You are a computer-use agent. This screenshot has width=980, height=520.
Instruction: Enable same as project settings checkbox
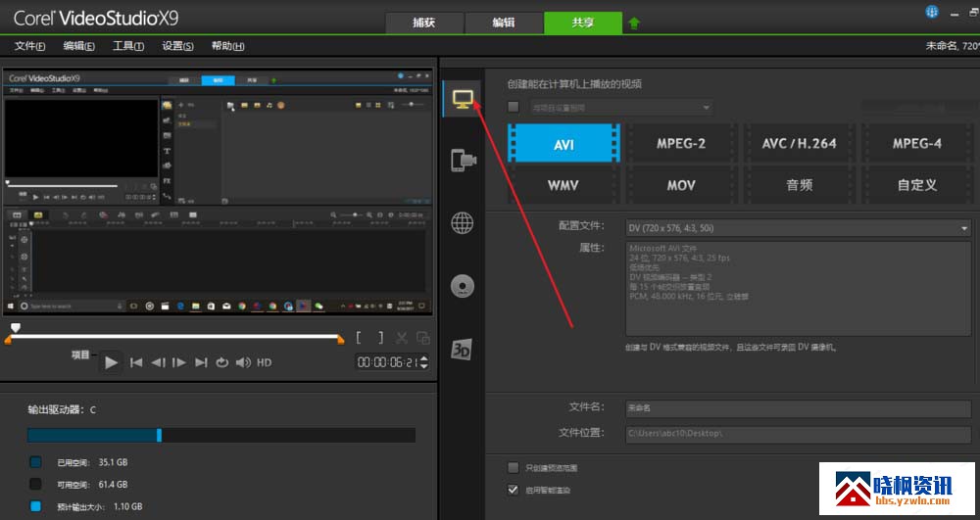click(514, 107)
